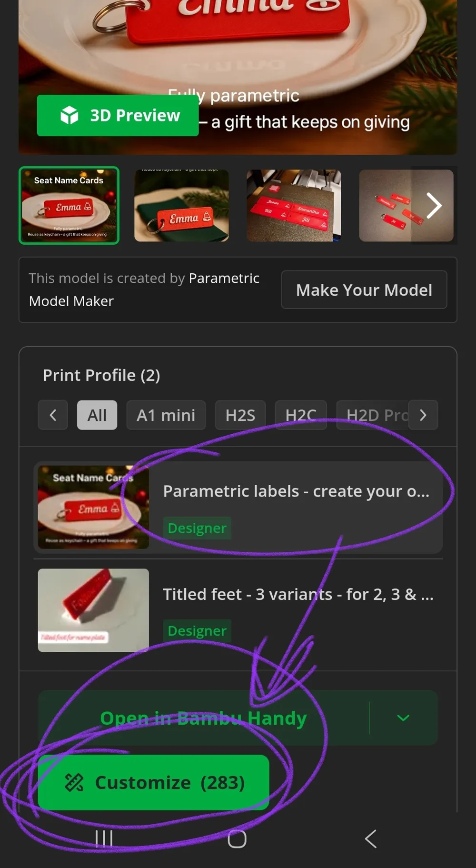
Task: Open the 3D Preview cube button
Action: pos(118,115)
